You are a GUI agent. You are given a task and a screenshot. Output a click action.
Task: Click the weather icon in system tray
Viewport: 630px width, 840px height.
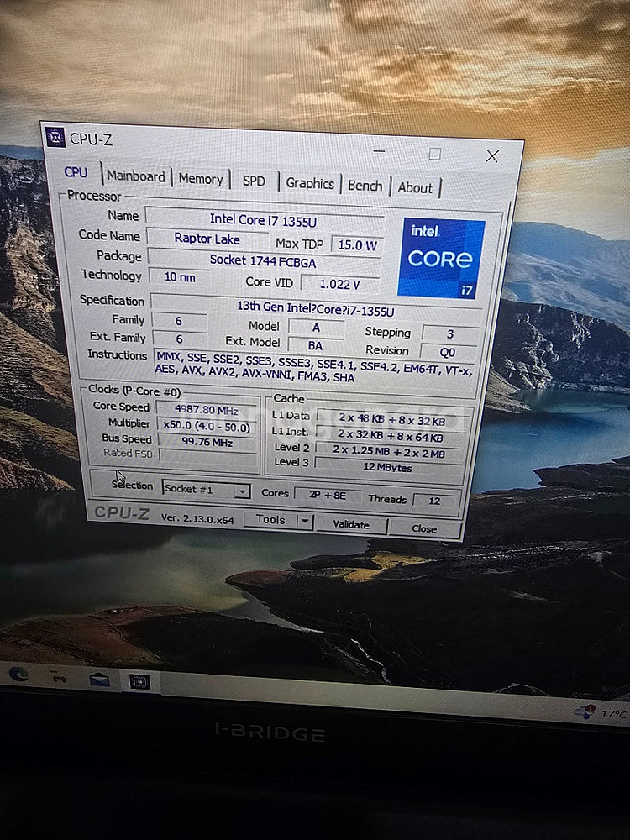pyautogui.click(x=585, y=711)
